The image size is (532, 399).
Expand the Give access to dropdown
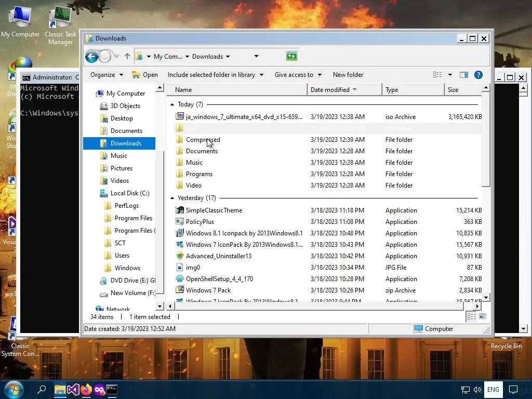point(320,75)
